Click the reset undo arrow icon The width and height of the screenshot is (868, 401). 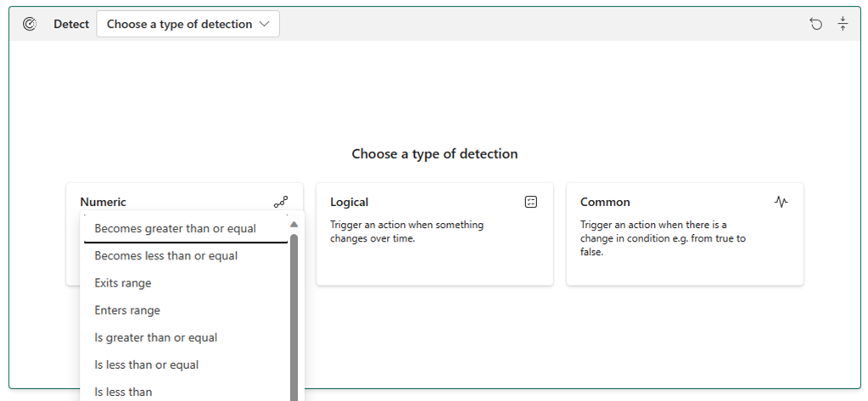point(816,24)
